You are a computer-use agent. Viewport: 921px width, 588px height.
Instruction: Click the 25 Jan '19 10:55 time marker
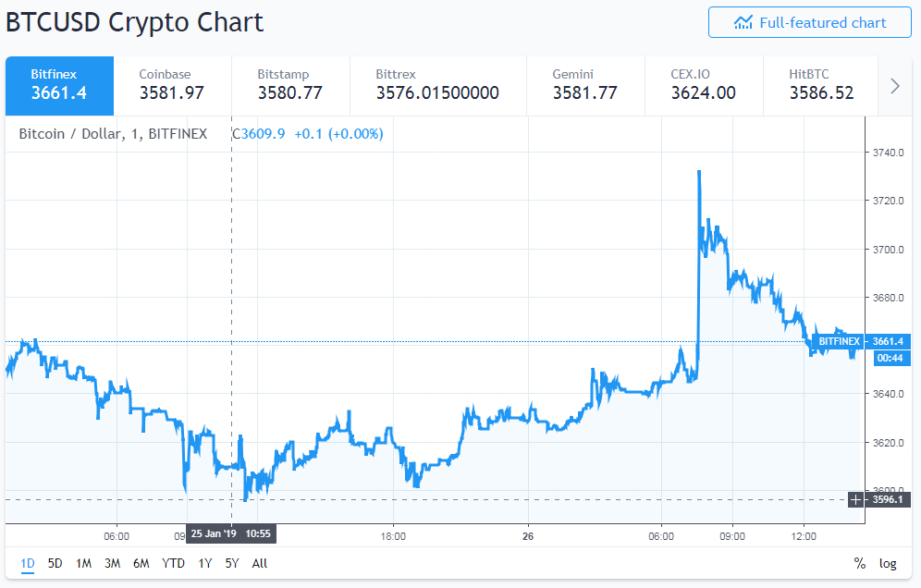(x=232, y=533)
